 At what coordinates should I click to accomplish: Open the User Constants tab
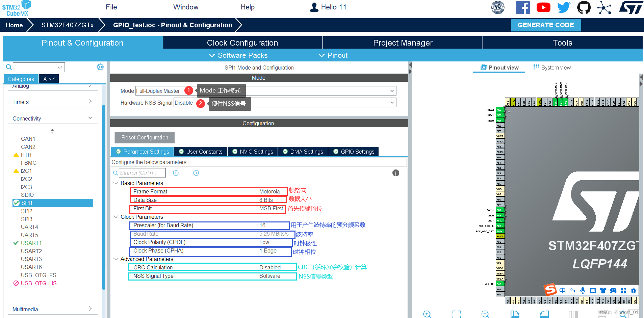click(201, 152)
